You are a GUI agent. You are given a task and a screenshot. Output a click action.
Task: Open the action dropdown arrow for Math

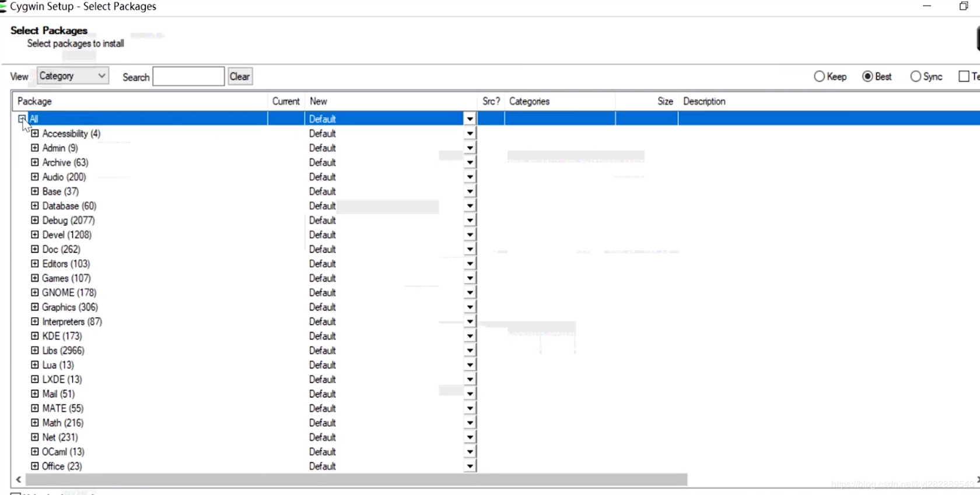tap(470, 423)
